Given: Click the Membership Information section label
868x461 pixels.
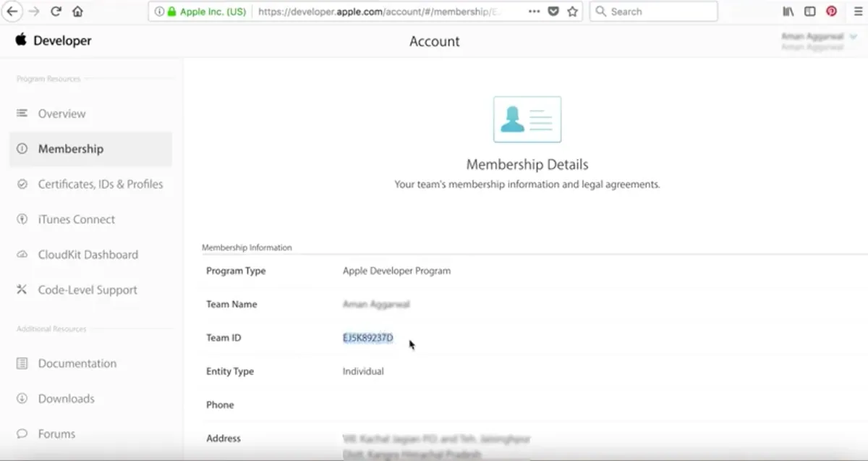Looking at the screenshot, I should coord(247,248).
